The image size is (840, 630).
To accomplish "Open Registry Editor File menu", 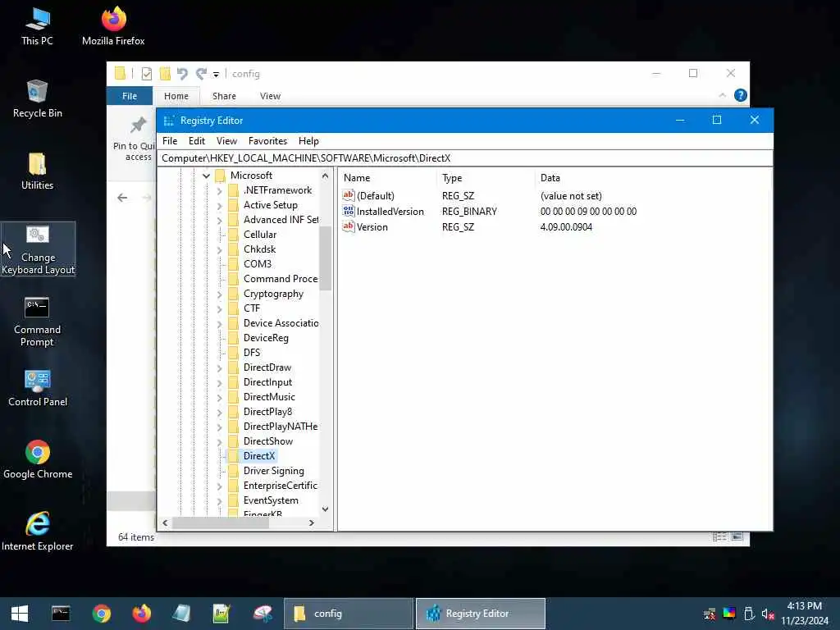I will (170, 141).
